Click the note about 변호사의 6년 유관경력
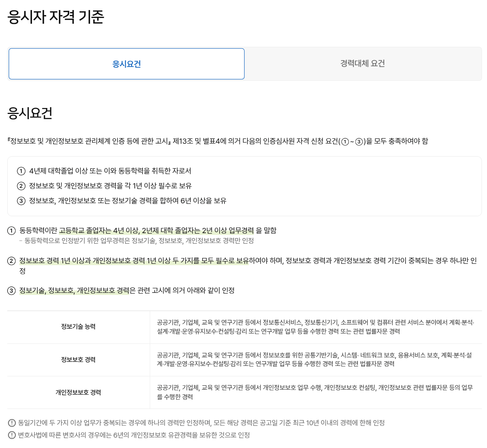487x448 pixels. (134, 435)
